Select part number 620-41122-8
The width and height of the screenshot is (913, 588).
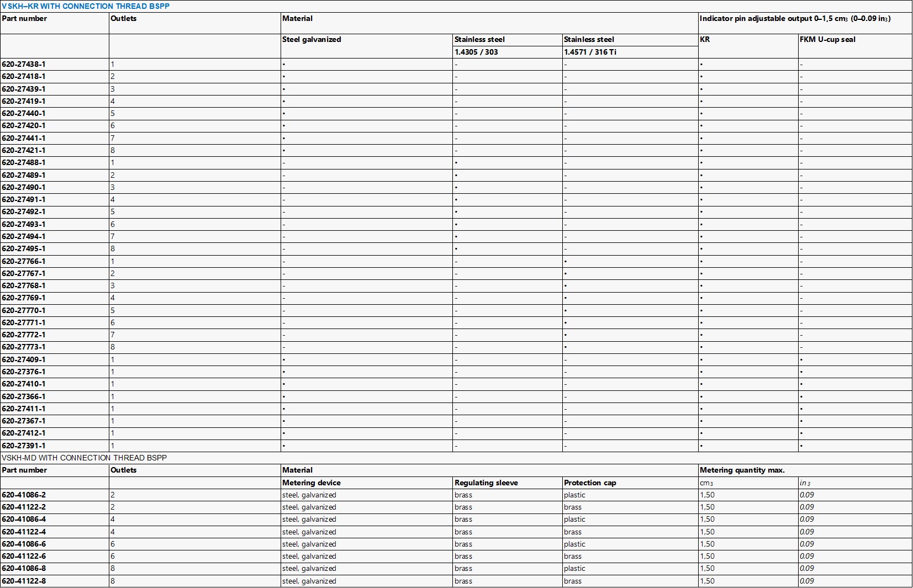point(24,581)
